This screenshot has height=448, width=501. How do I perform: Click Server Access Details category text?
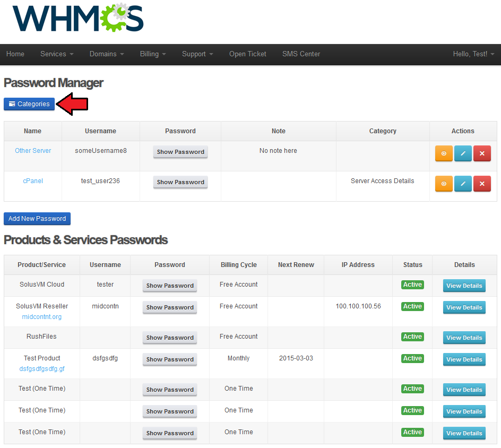pyautogui.click(x=383, y=181)
